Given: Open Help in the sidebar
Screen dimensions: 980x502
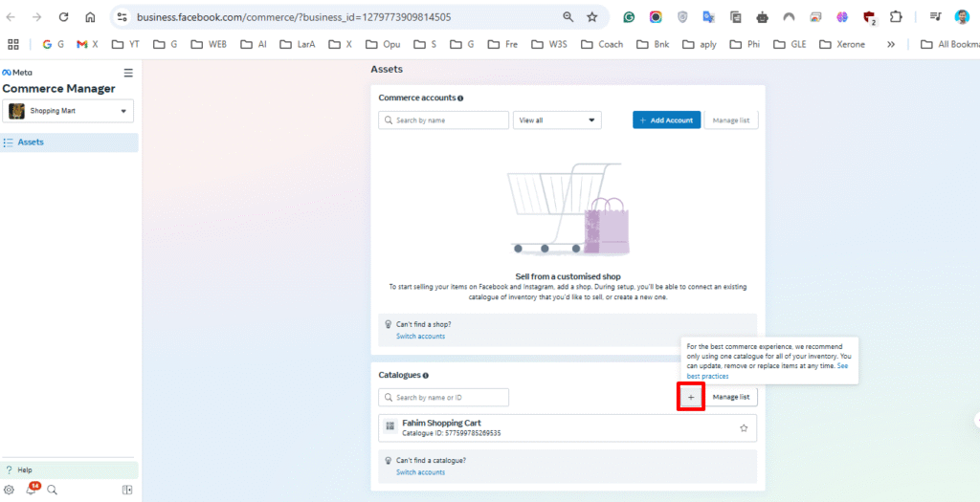Looking at the screenshot, I should [69, 469].
